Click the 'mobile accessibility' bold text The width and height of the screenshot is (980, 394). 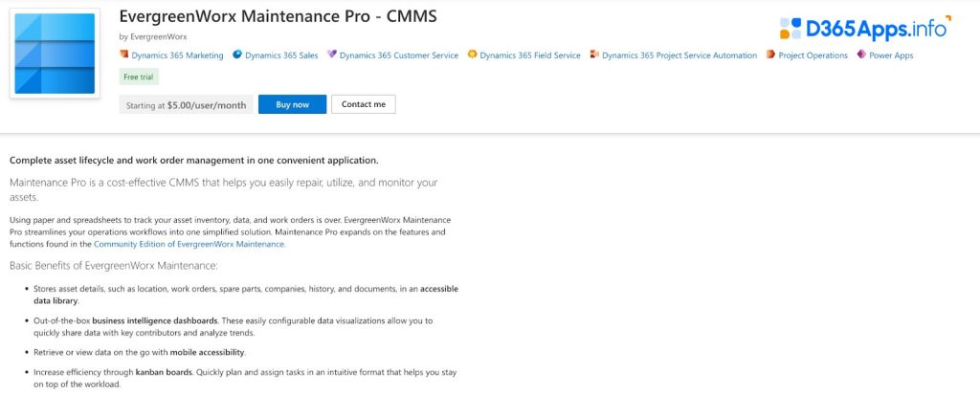208,352
